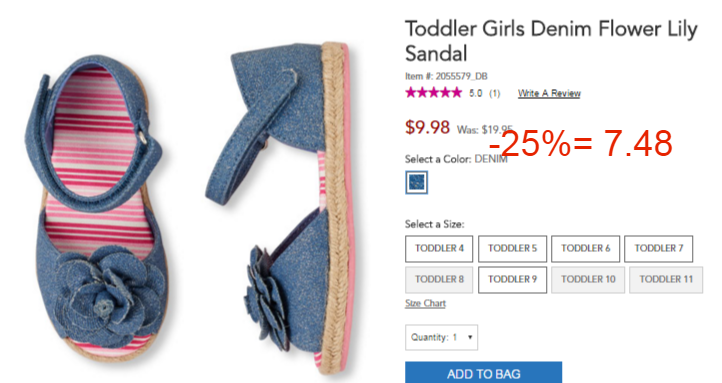Click the $9.98 sale price
The image size is (722, 383).
[x=427, y=127]
